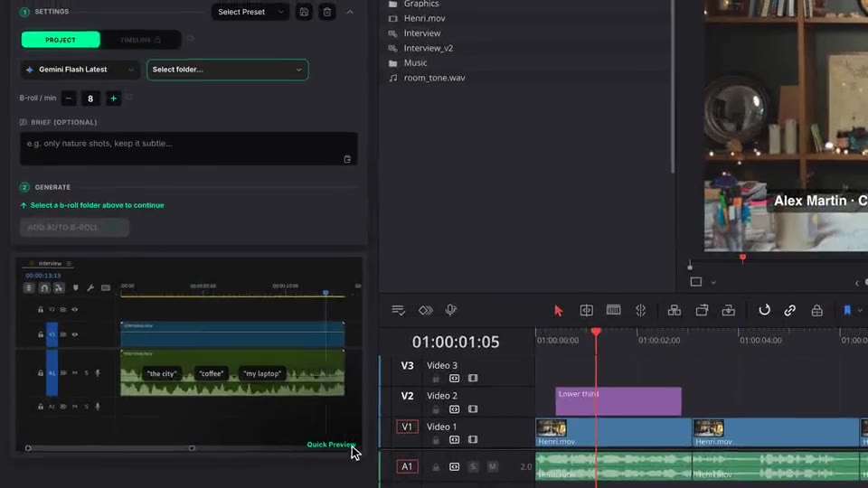The image size is (868, 488).
Task: Toggle snapping magnet in preview timeline
Action: pyautogui.click(x=44, y=287)
